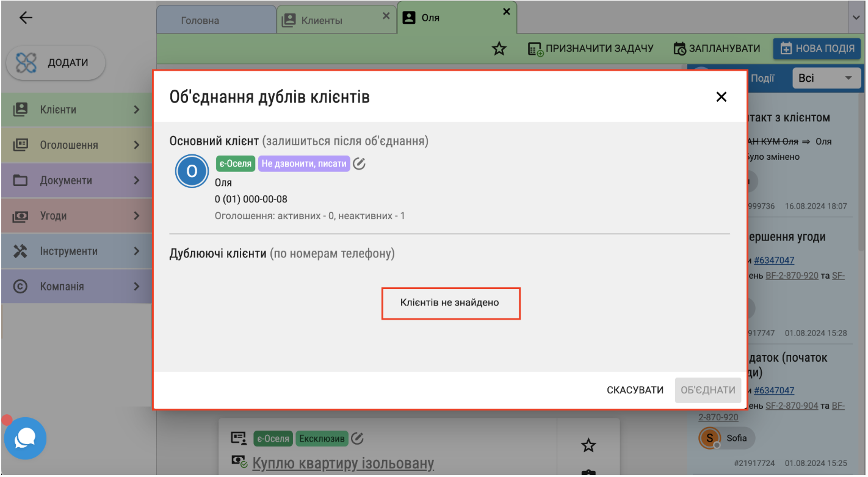Screen dimensions: 868x477
Task: Expand the Угоди submenu chevron
Action: point(137,216)
